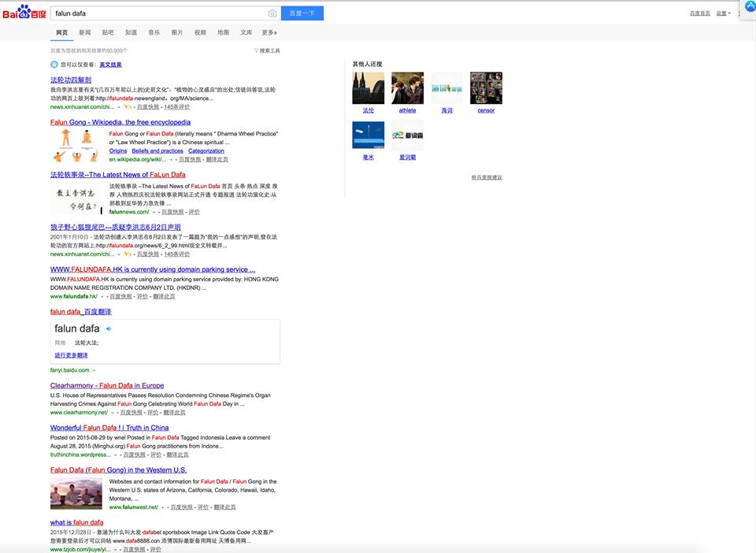Click the blue info icon beside English results
This screenshot has width=756, height=553.
click(x=54, y=65)
